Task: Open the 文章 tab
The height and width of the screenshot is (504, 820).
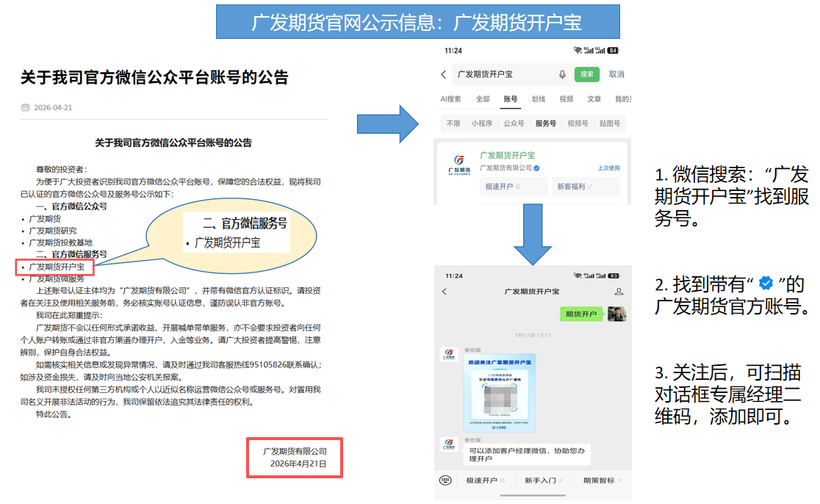Action: [594, 98]
